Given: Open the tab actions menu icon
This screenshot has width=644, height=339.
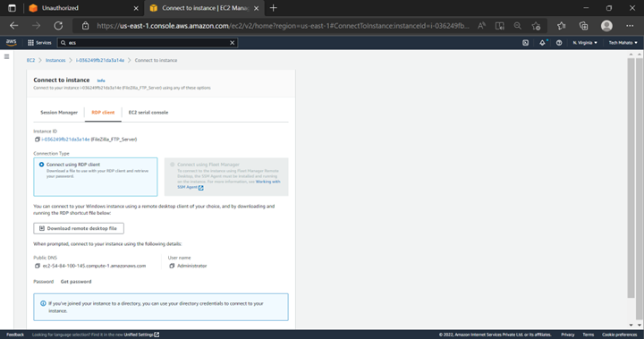Looking at the screenshot, I should click(x=12, y=8).
